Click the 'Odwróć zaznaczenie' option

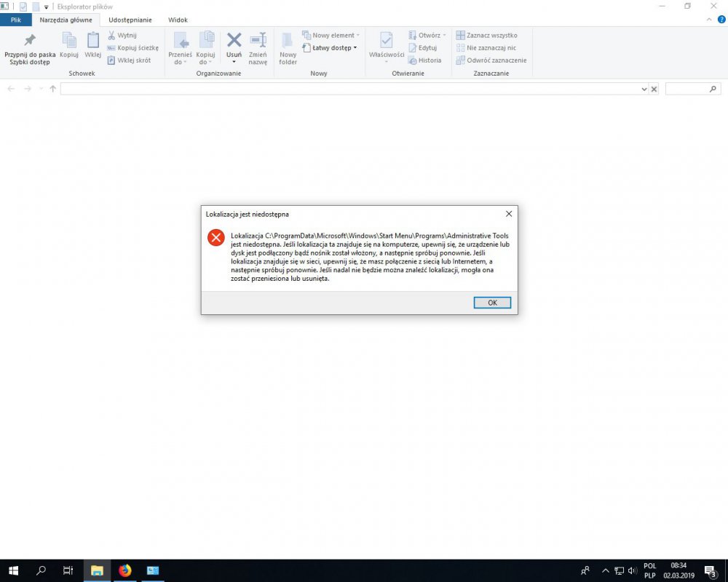coord(491,60)
